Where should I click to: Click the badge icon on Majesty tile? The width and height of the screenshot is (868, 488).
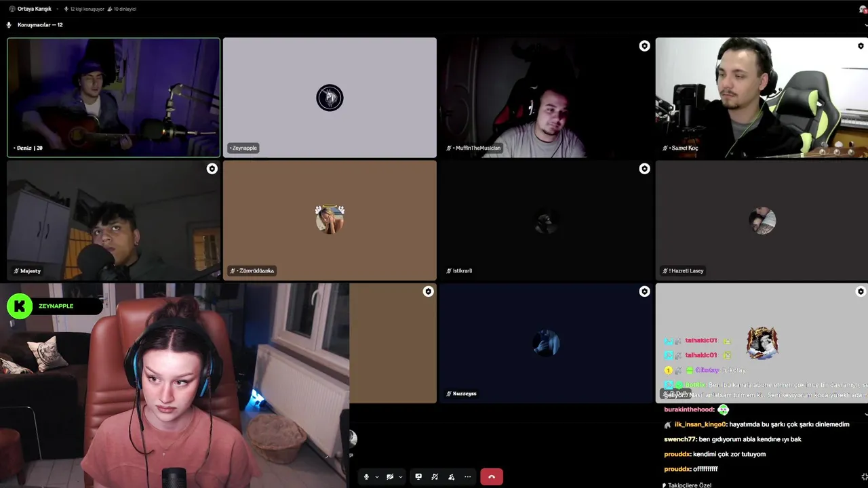(212, 169)
